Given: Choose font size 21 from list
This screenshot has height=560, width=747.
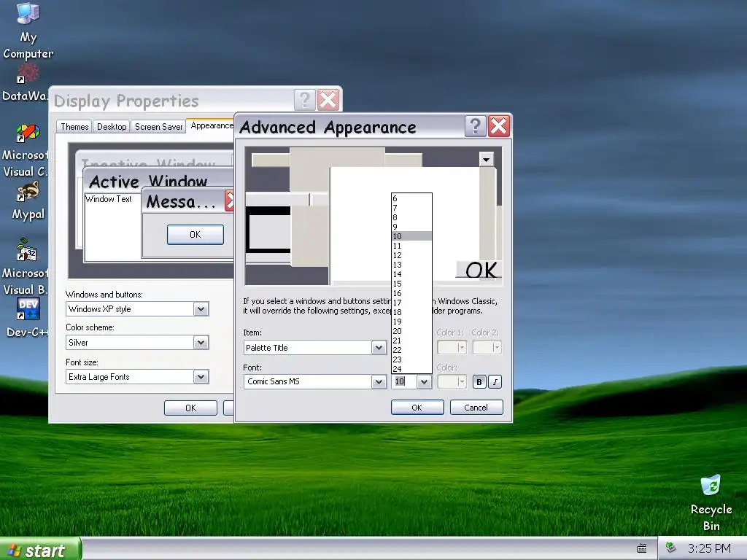Looking at the screenshot, I should tap(411, 341).
